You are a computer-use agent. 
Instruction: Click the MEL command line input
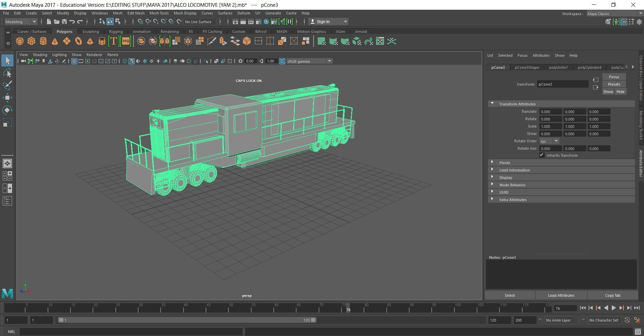click(x=131, y=332)
